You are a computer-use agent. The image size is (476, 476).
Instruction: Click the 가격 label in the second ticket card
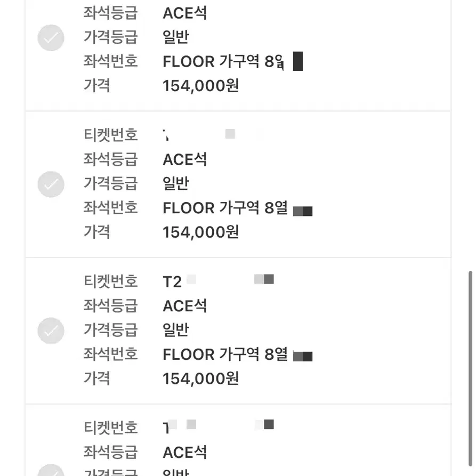coord(97,232)
